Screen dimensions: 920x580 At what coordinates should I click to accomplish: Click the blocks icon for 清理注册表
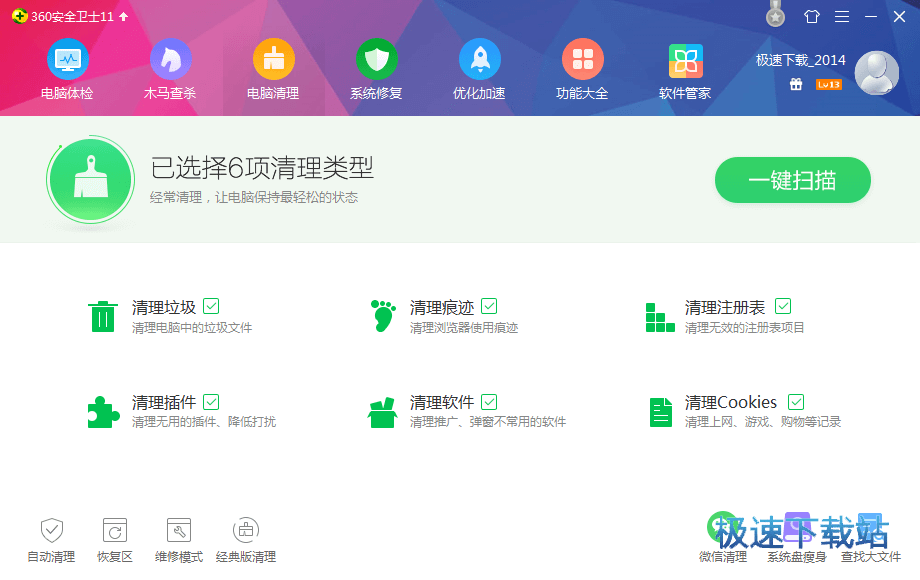[x=659, y=317]
